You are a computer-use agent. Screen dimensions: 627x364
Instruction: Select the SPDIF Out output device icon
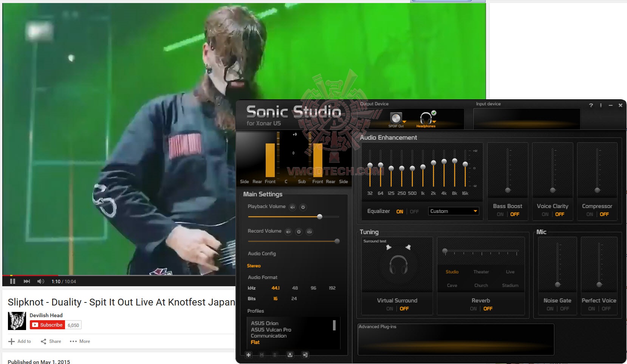(x=395, y=118)
